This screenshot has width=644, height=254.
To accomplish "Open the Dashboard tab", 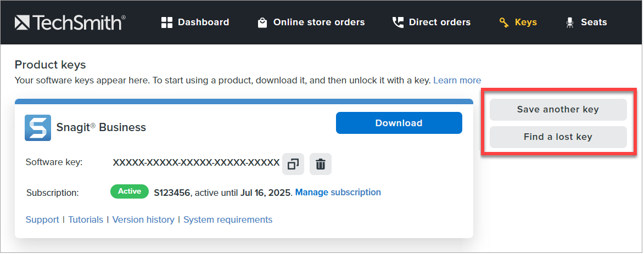I will click(203, 22).
